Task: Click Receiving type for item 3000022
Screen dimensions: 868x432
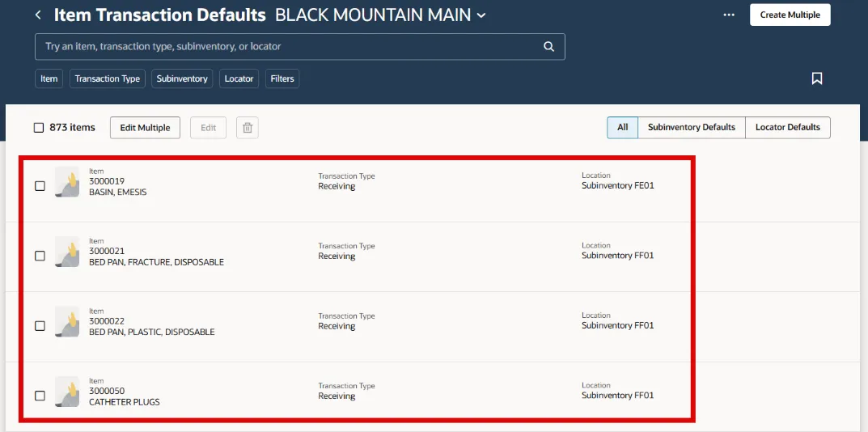Action: pos(337,326)
